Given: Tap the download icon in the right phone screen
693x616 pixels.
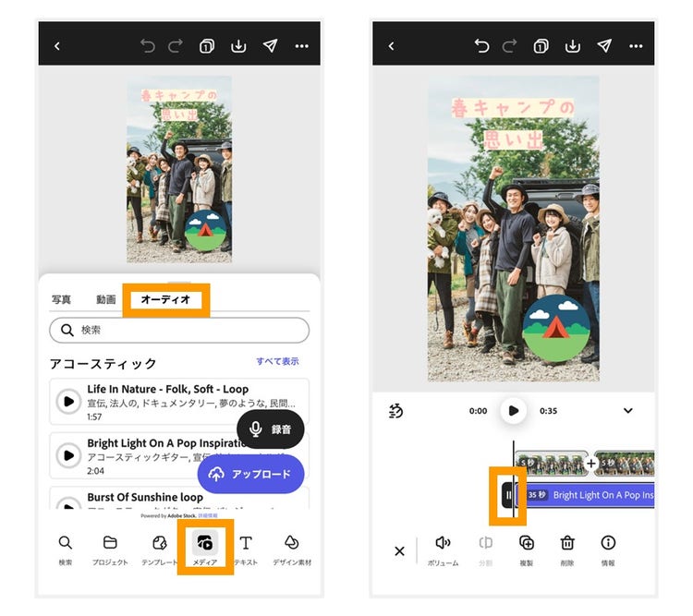Looking at the screenshot, I should 573,46.
